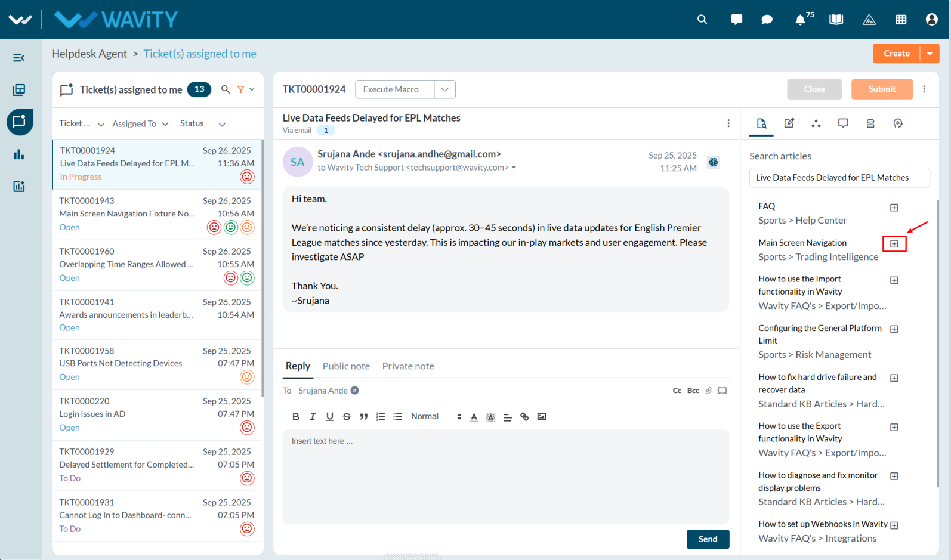Open the comments panel icon in right sidebar

point(843,123)
